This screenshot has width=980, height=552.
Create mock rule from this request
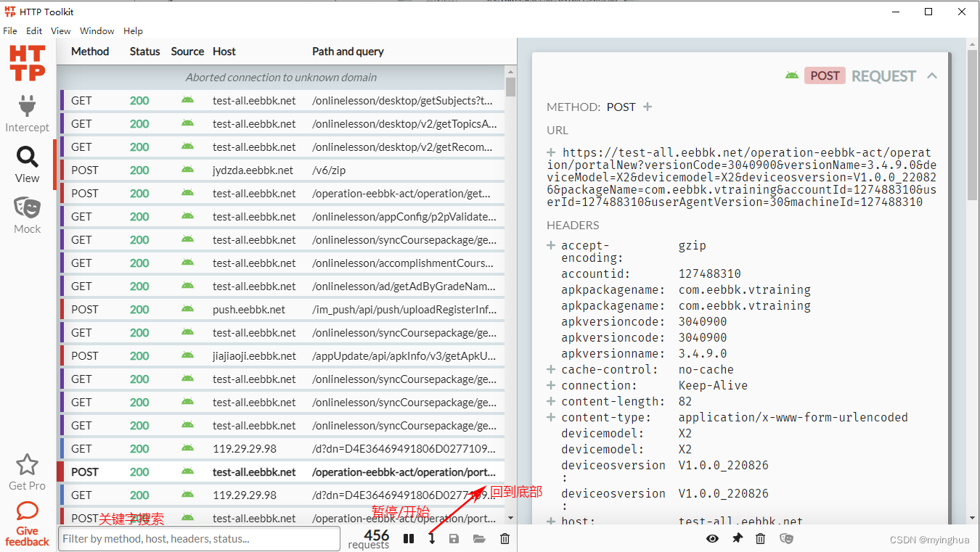pos(786,538)
